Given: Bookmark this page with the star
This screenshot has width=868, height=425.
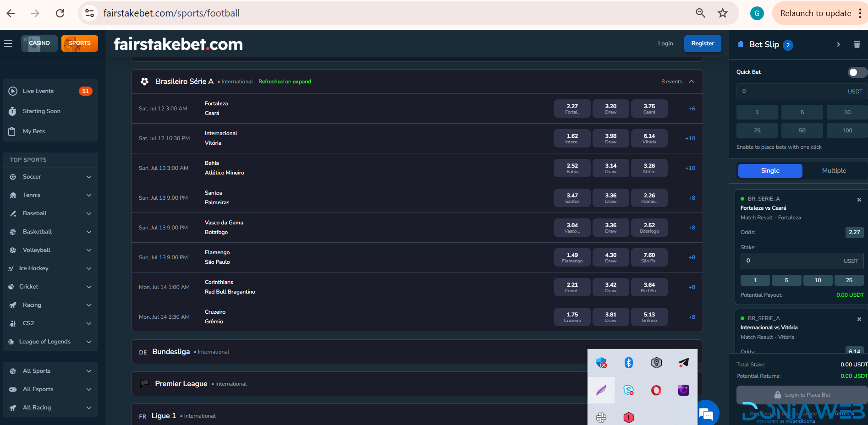Looking at the screenshot, I should pos(723,13).
